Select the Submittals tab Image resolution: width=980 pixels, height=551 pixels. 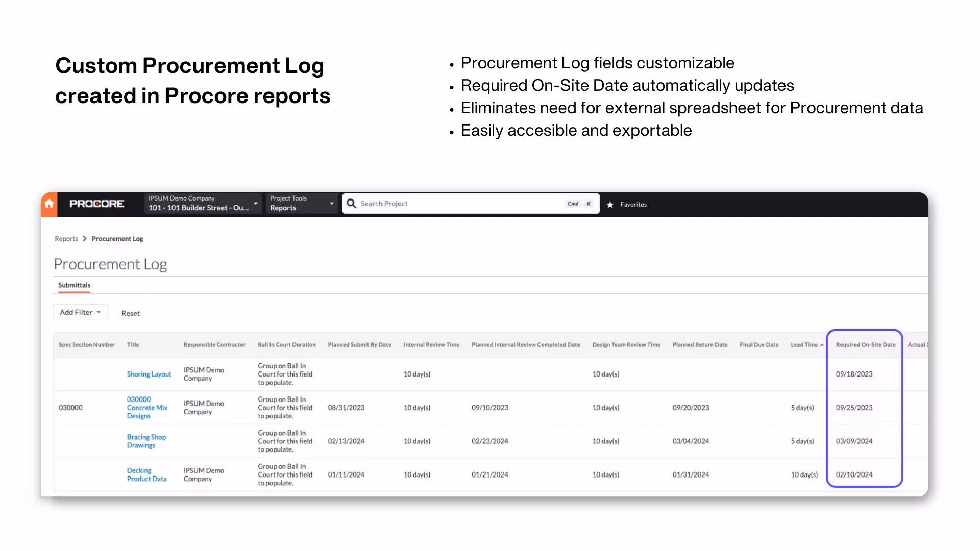(x=74, y=285)
